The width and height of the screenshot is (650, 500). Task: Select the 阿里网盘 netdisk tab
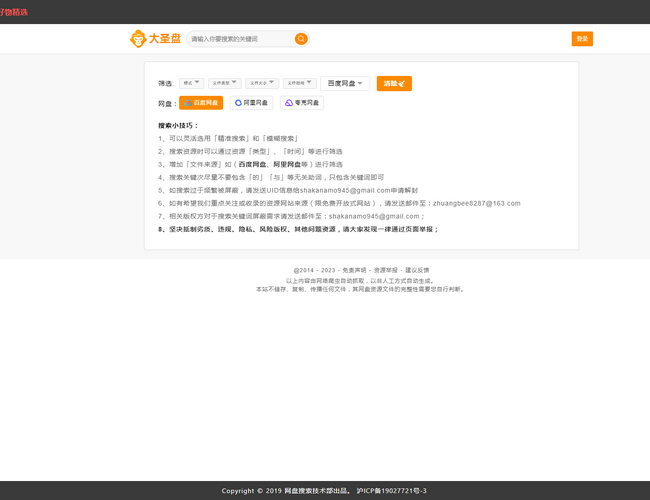point(251,103)
